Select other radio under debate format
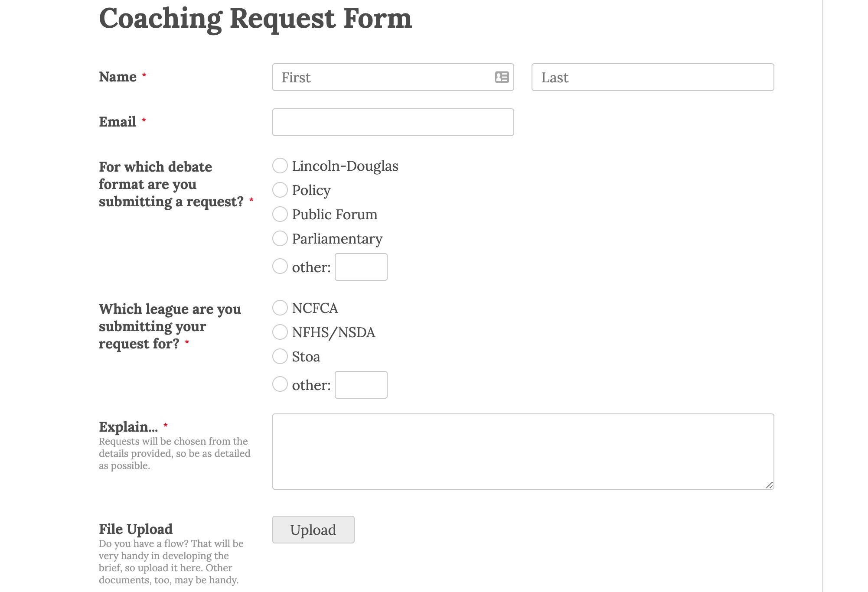 tap(280, 266)
